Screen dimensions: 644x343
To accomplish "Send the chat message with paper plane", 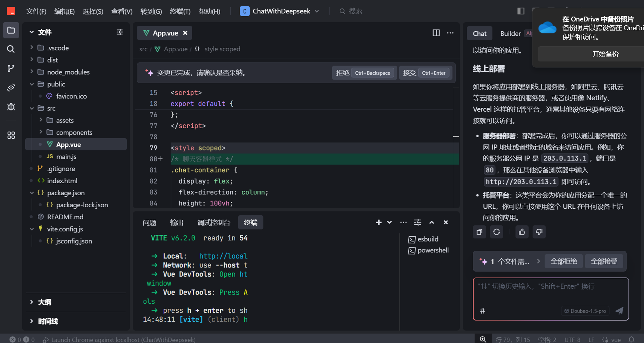I will [x=619, y=311].
